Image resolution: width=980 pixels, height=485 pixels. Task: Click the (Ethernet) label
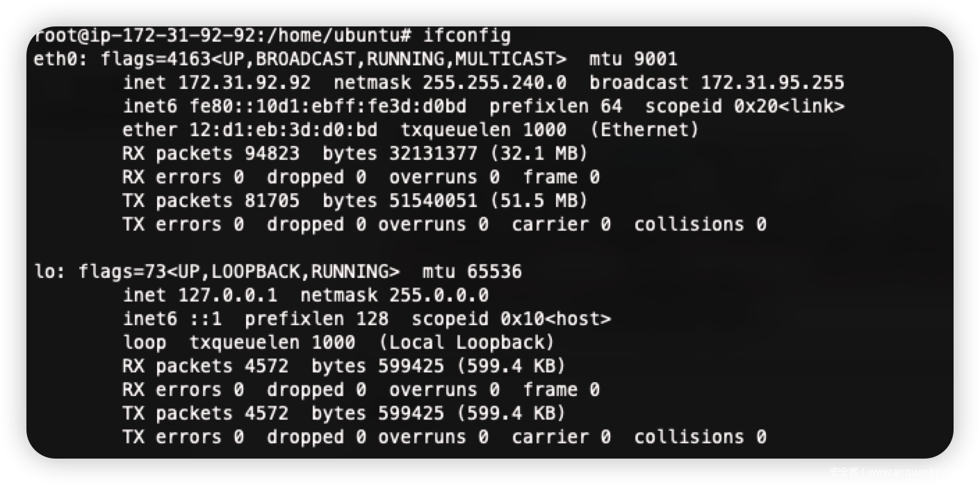tap(644, 131)
